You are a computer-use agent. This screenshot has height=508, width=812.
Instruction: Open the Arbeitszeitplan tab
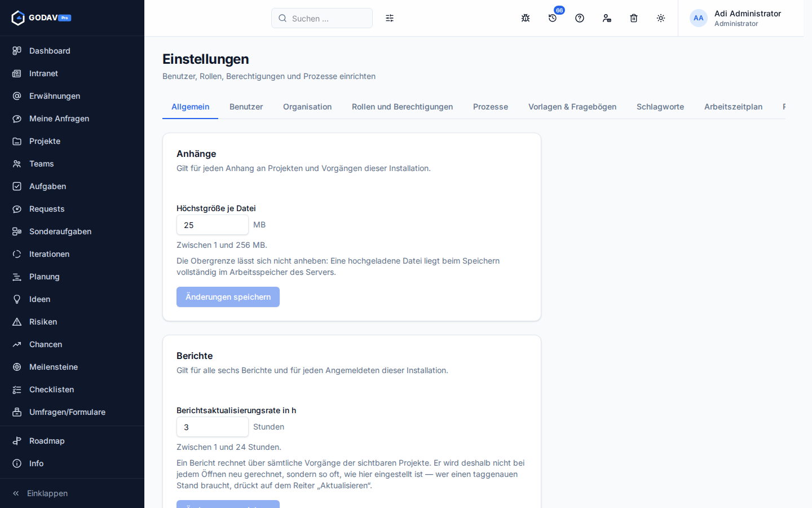(733, 107)
